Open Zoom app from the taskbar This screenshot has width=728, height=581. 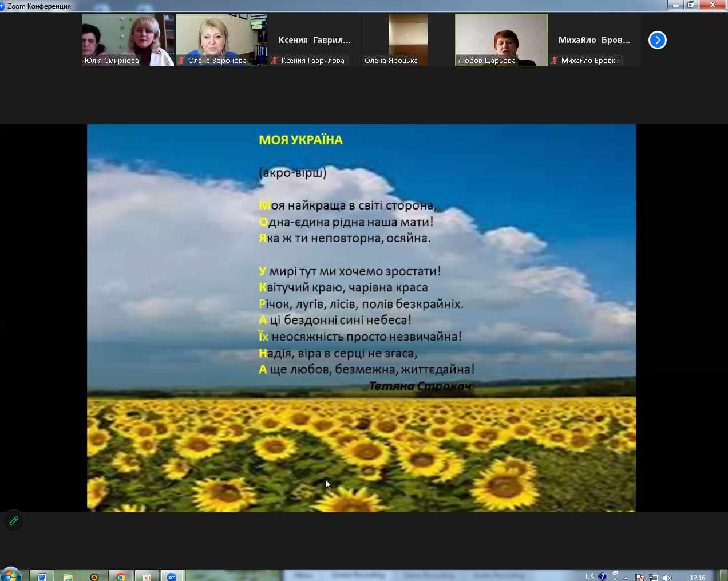click(171, 576)
